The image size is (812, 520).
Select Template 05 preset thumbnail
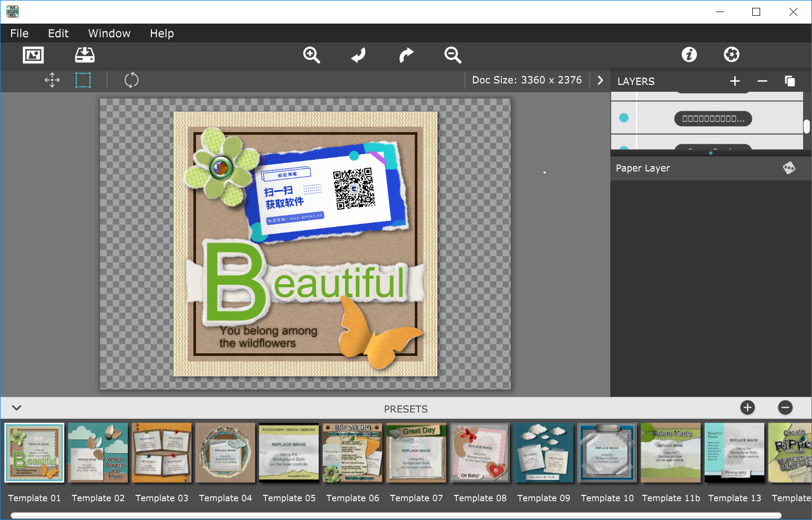coord(289,453)
